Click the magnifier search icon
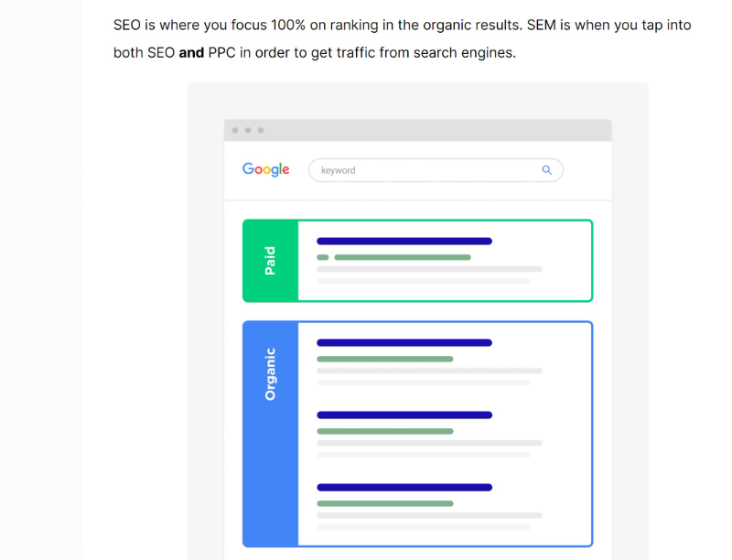 point(547,170)
